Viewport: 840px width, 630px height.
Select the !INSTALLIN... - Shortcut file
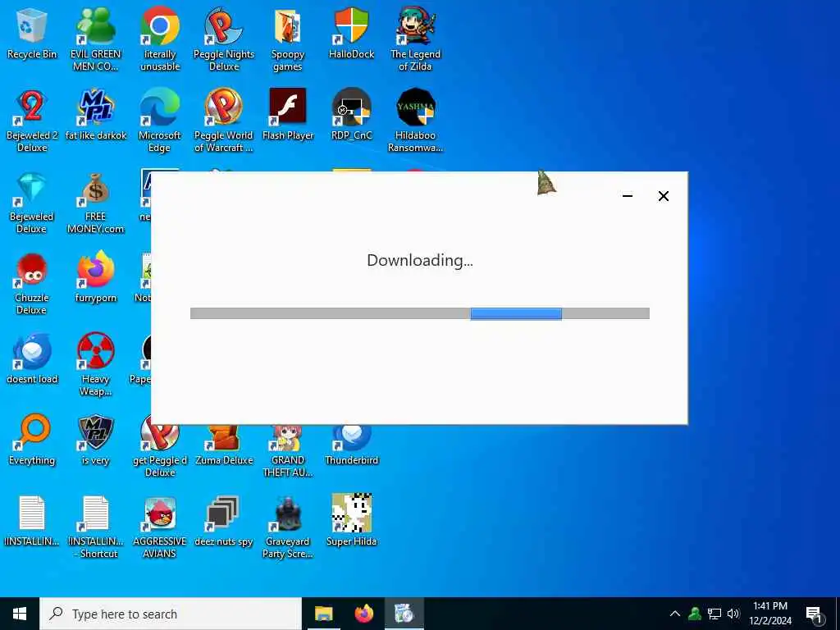(95, 527)
